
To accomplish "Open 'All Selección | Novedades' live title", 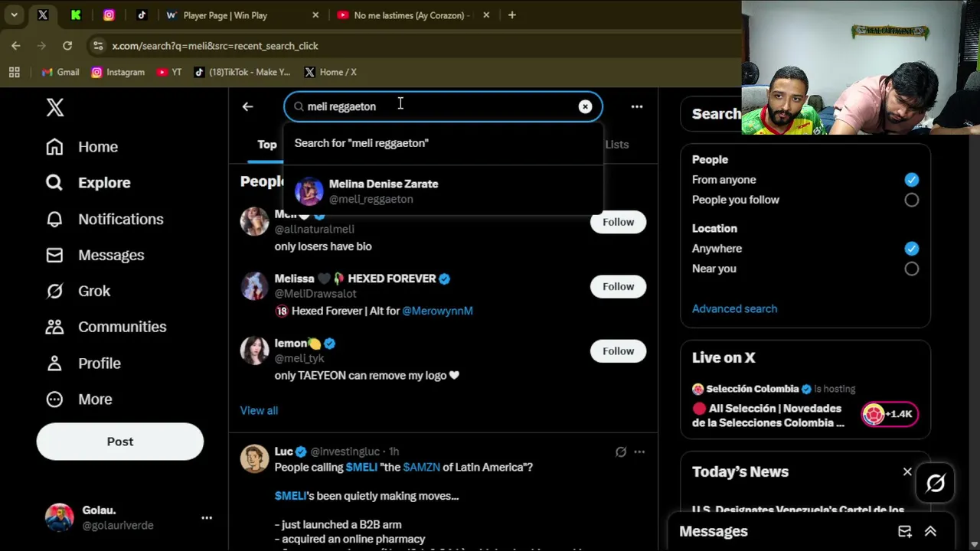I will [x=768, y=416].
